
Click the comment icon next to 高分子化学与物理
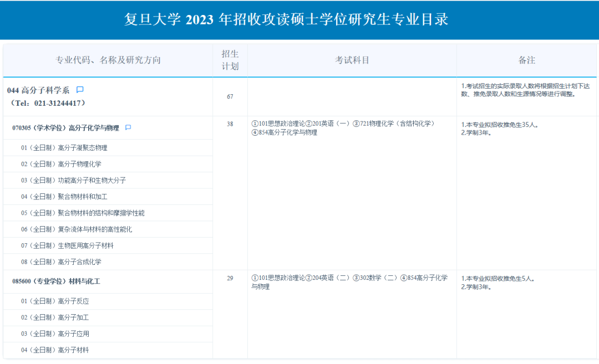(128, 128)
